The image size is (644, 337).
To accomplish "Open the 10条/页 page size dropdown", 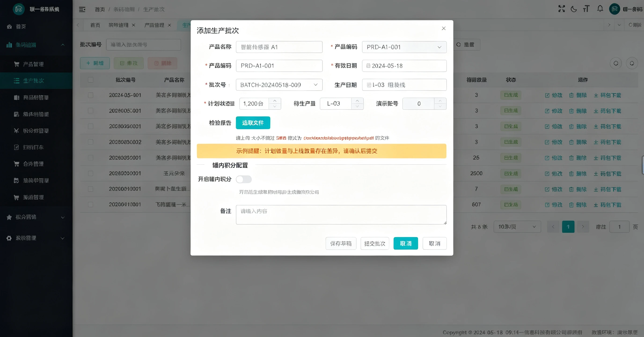I will coord(517,227).
